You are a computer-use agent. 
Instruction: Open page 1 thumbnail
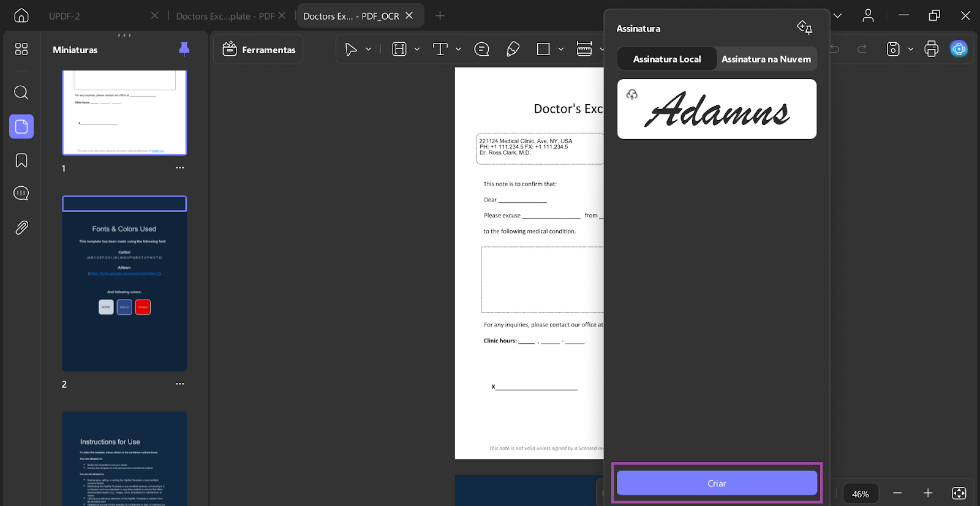(124, 113)
